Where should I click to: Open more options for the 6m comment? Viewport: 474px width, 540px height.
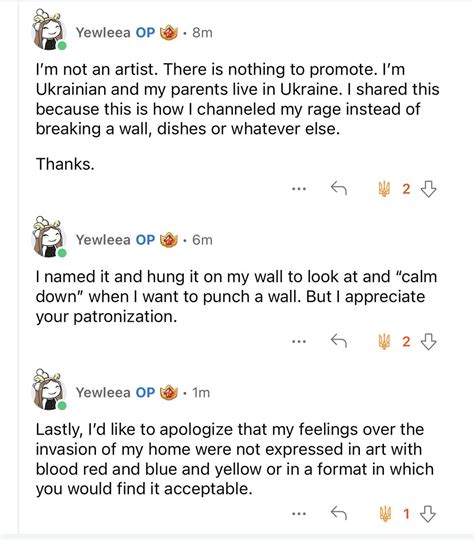[299, 342]
